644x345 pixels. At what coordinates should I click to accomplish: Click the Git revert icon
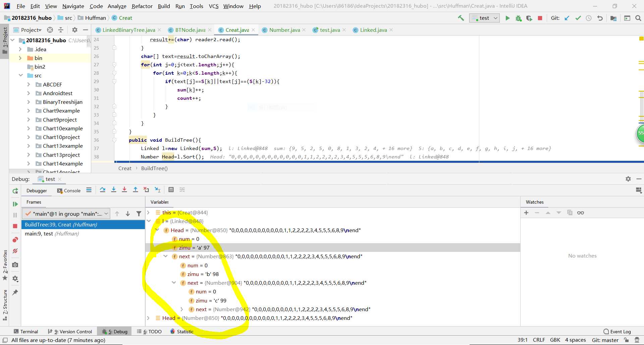(600, 18)
